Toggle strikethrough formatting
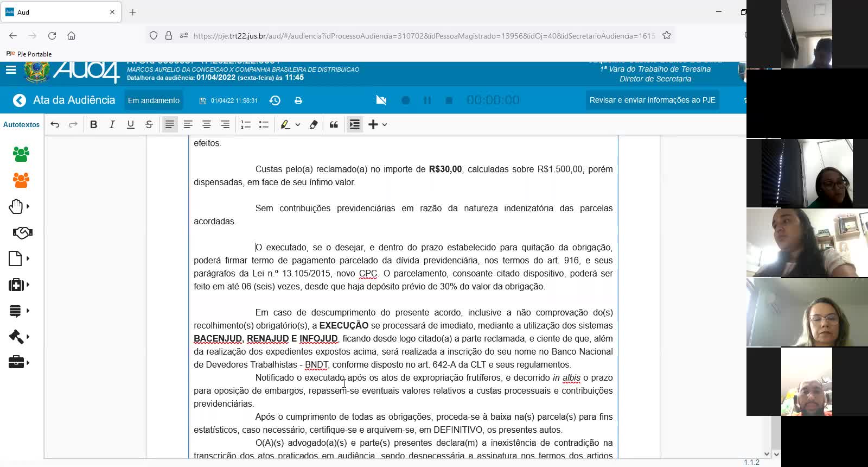Viewport: 868px width, 467px height. click(149, 124)
